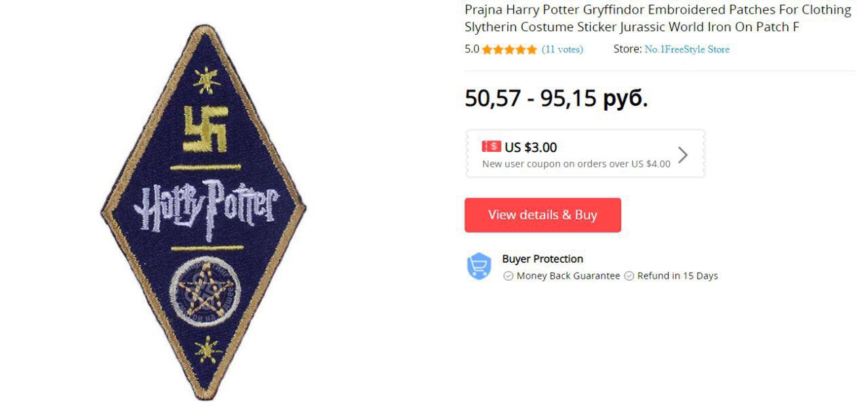Click the Money Back Guarantee checkmark icon
Viewport: 868px width, 411px height.
[x=508, y=276]
